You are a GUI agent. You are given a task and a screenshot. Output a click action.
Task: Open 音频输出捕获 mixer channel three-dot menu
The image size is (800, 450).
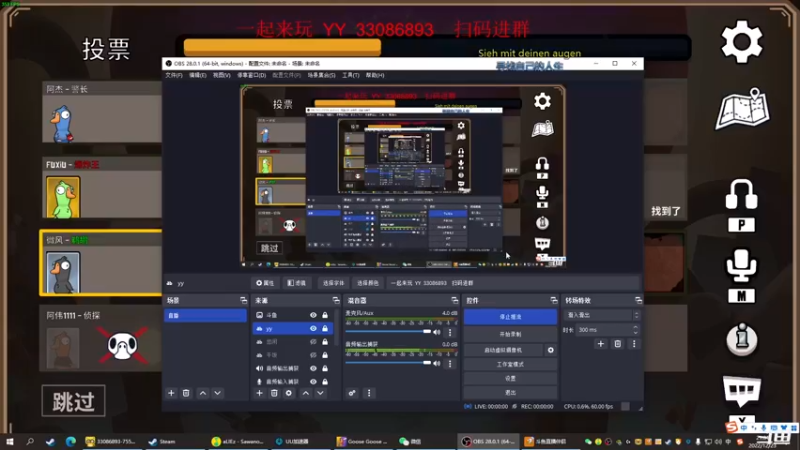[450, 364]
